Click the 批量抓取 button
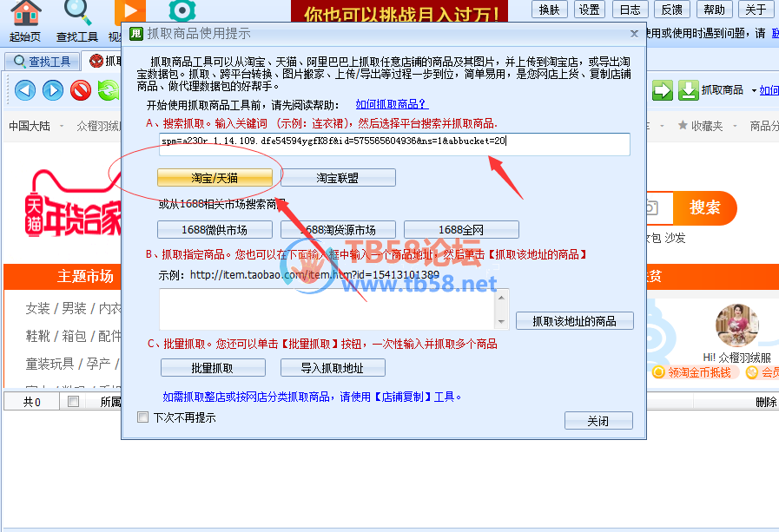779x532 pixels. 213,368
